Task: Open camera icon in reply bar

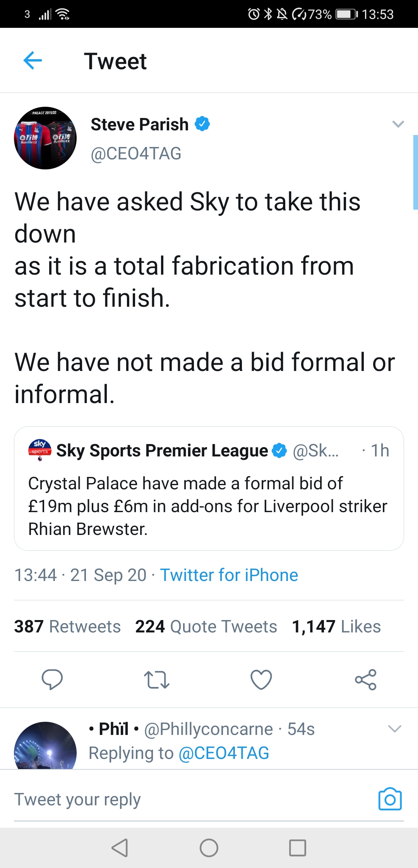Action: [390, 799]
